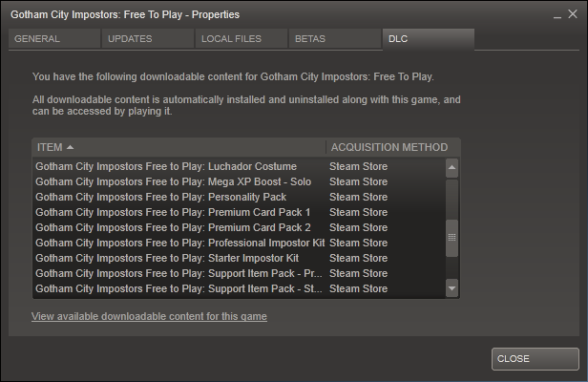Screen dimensions: 588x382
Task: Click the DLC tab
Action: tap(429, 38)
